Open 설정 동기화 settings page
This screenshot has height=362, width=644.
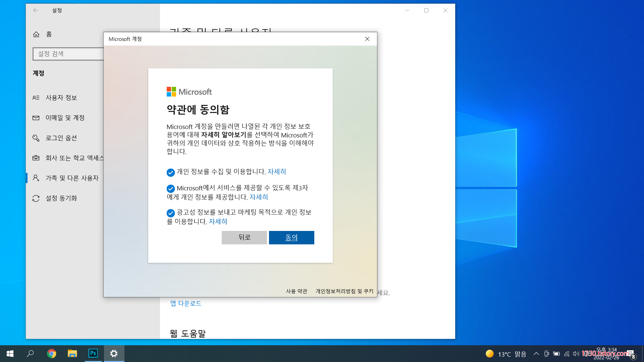(61, 198)
